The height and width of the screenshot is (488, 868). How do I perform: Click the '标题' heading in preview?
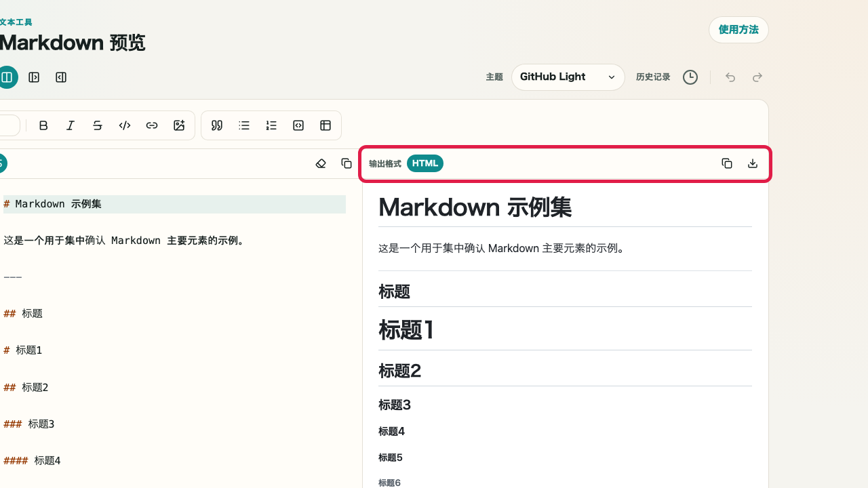pos(394,292)
